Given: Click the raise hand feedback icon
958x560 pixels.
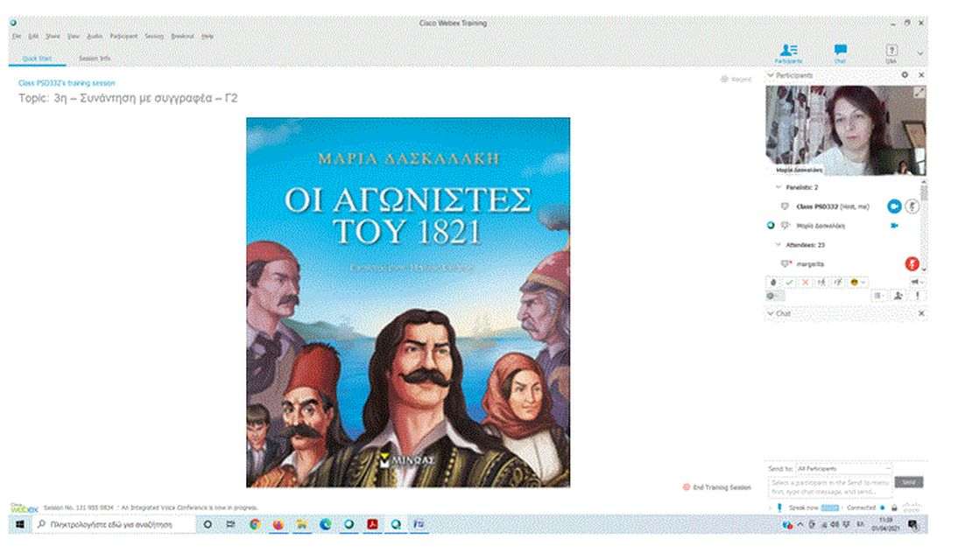Looking at the screenshot, I should [773, 282].
